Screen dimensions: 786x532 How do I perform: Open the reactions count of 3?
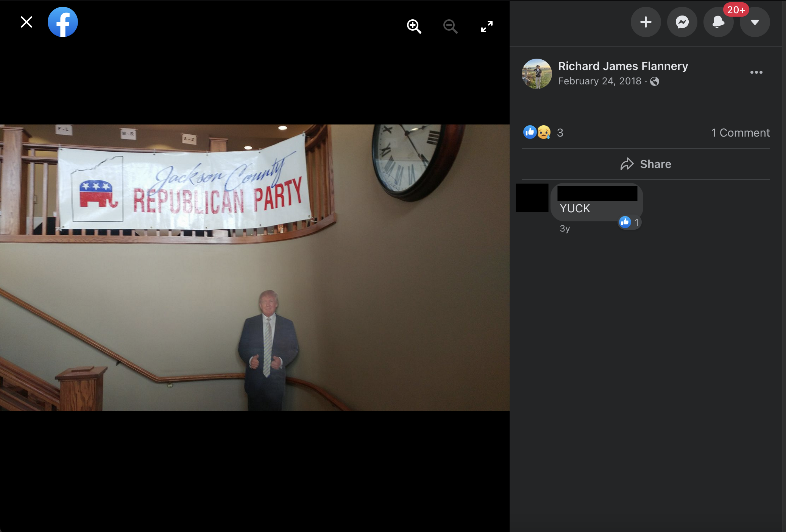[560, 133]
